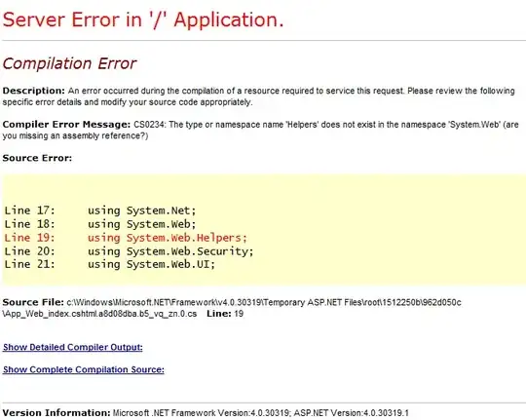Select the Source File label

[33, 302]
